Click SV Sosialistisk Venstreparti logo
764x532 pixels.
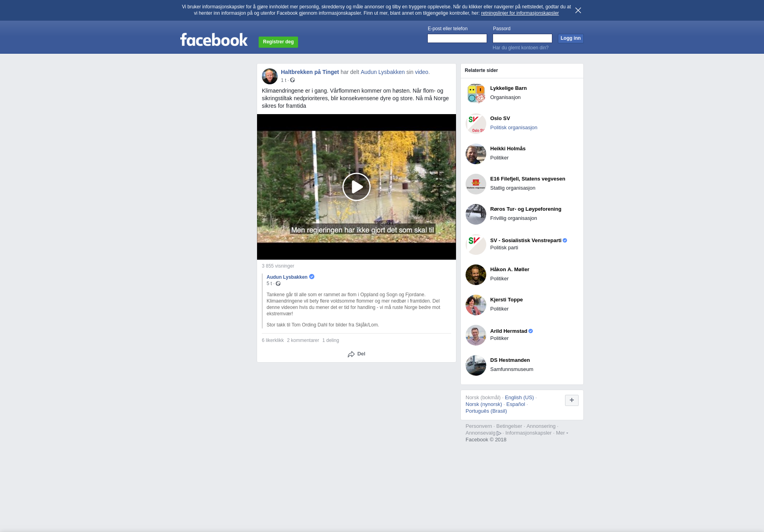tap(476, 245)
